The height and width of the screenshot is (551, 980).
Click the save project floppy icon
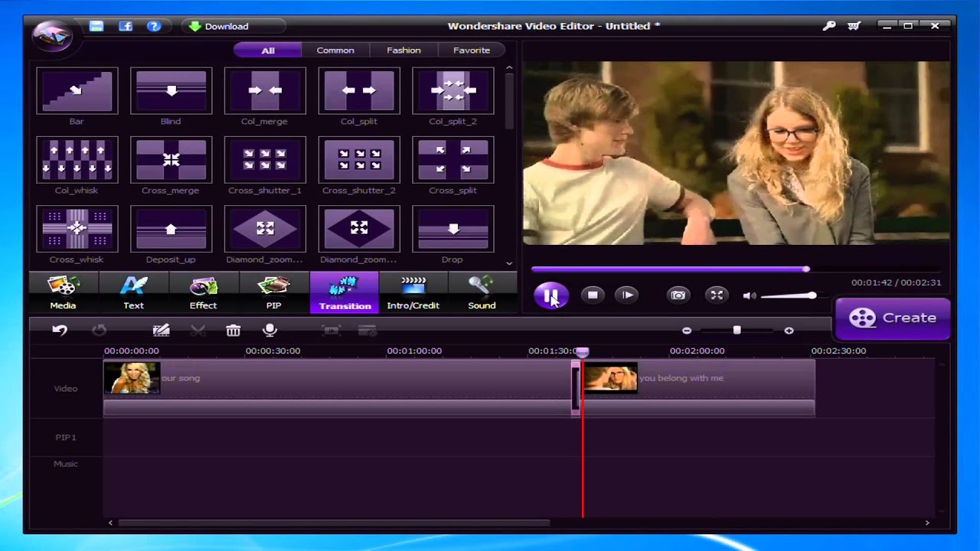96,26
